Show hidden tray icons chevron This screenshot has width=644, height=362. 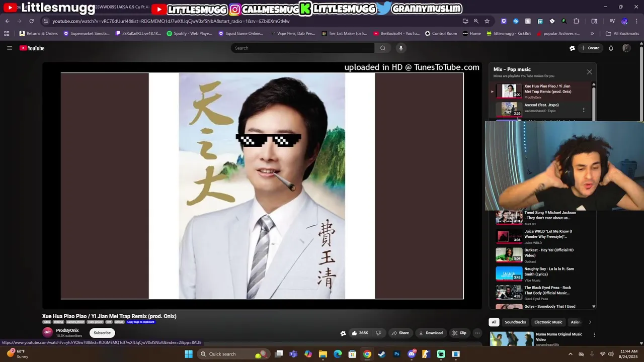point(570,354)
